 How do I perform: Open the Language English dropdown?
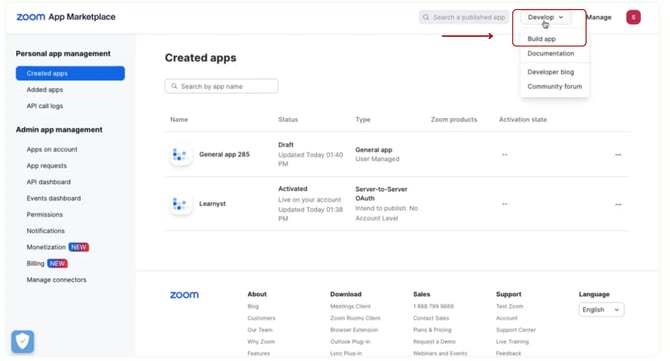tap(601, 310)
